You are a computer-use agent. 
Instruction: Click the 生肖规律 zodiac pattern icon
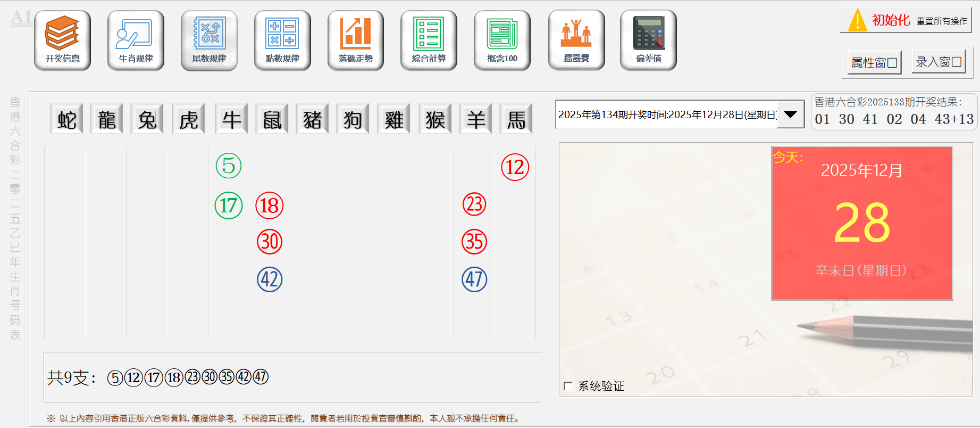click(136, 40)
